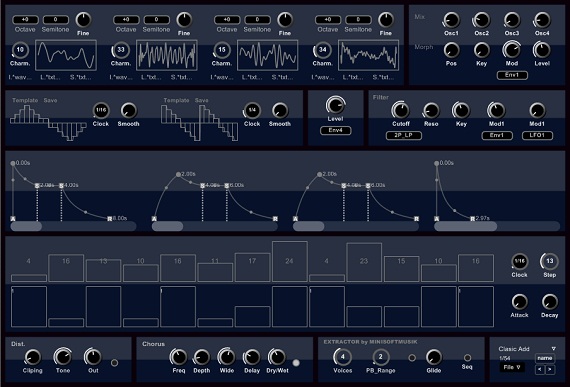This screenshot has width=570, height=387.
Task: Click the Morph Mod knob
Action: pyautogui.click(x=512, y=51)
